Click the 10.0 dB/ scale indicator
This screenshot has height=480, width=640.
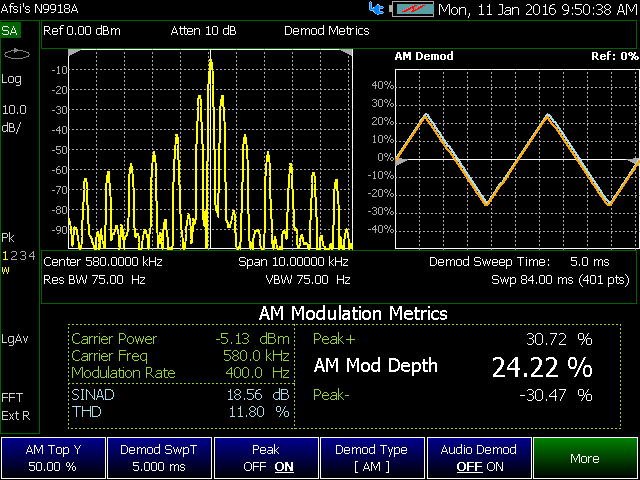(x=13, y=118)
